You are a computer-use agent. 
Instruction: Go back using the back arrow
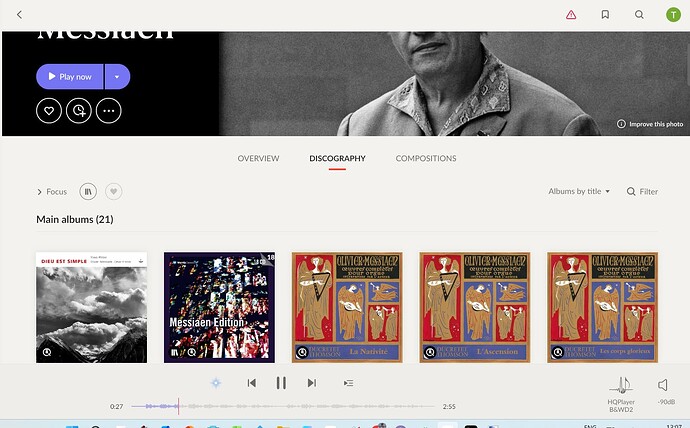[x=19, y=15]
